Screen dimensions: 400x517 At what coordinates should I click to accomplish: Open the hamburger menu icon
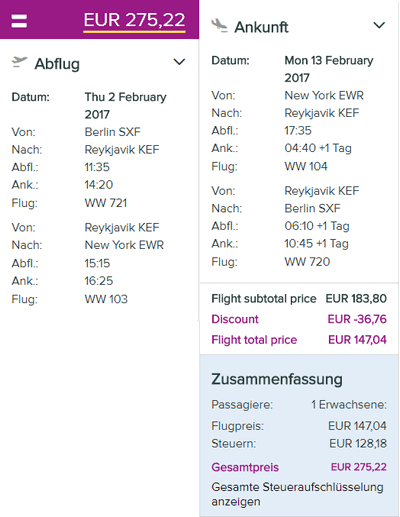[19, 21]
